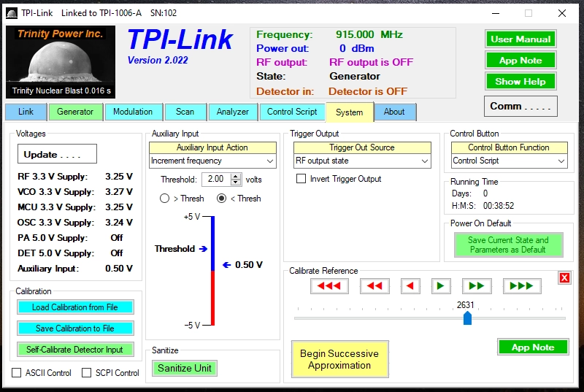Click the Threshold volts input field

216,180
